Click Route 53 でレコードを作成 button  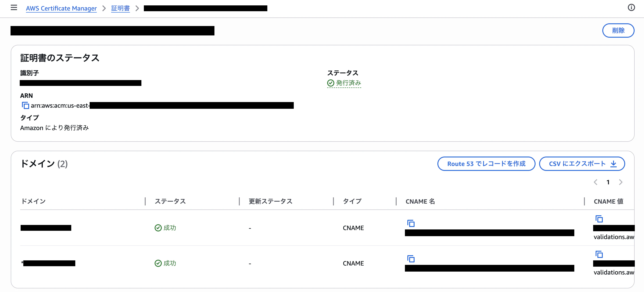pos(486,164)
